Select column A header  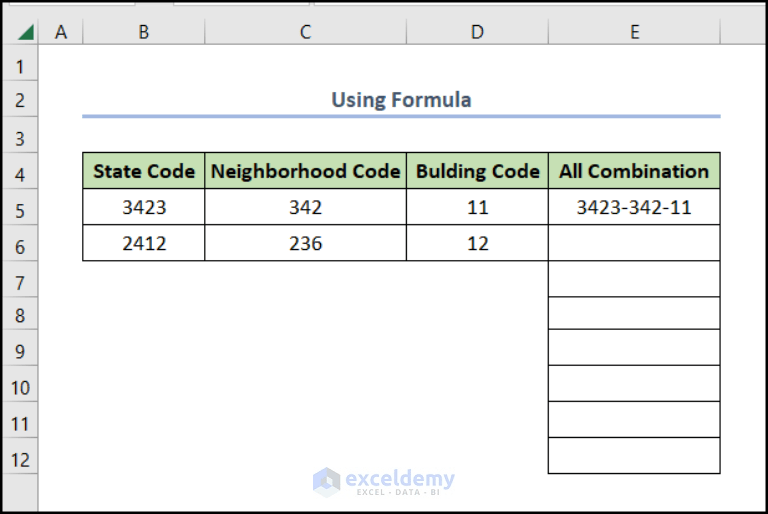click(x=61, y=32)
